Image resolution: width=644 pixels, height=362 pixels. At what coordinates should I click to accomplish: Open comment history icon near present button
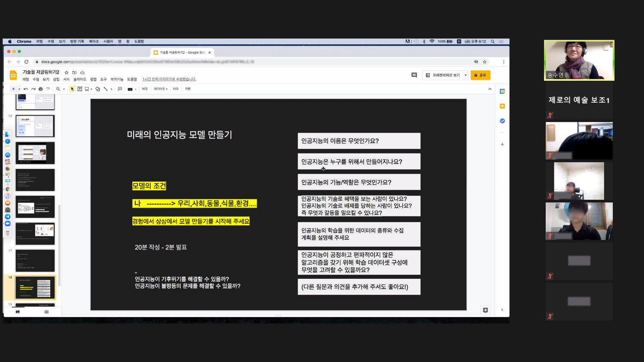coord(414,75)
